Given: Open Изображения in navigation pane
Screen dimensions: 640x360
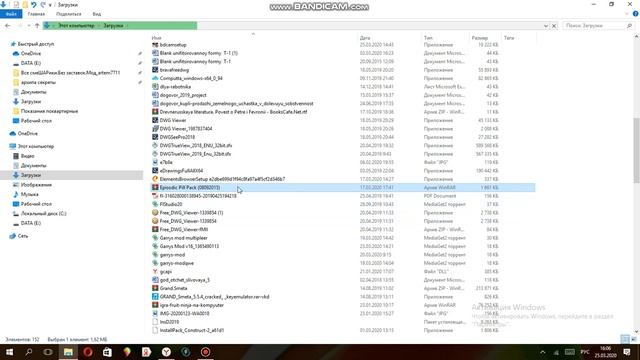Looking at the screenshot, I should pos(36,185).
